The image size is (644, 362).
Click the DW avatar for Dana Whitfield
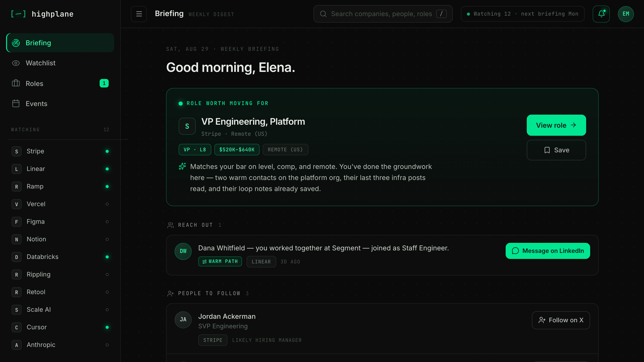pos(183,251)
